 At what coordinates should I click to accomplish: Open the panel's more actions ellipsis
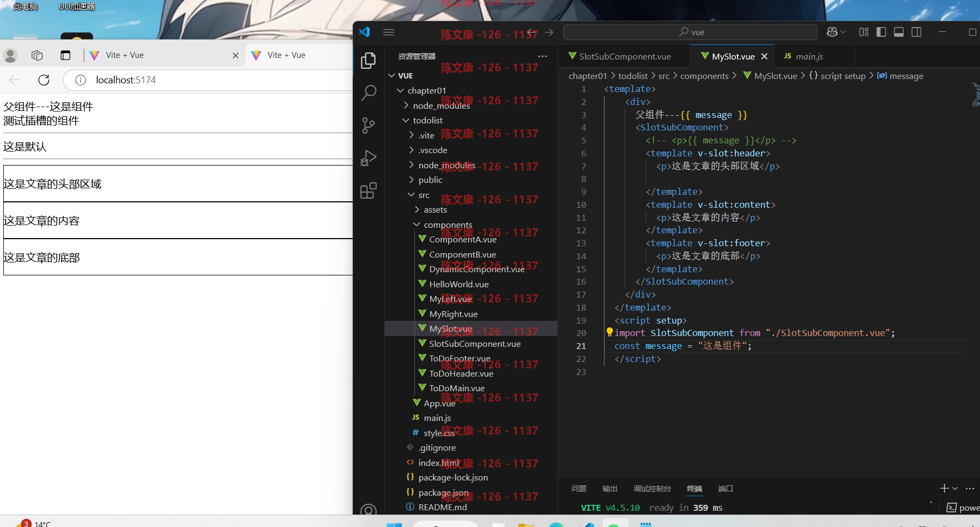pos(970,488)
